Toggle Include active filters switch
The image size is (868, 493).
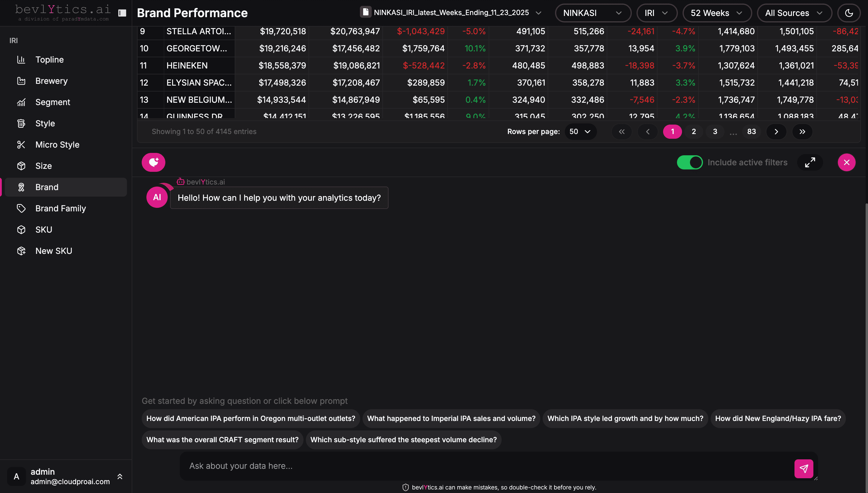tap(690, 163)
